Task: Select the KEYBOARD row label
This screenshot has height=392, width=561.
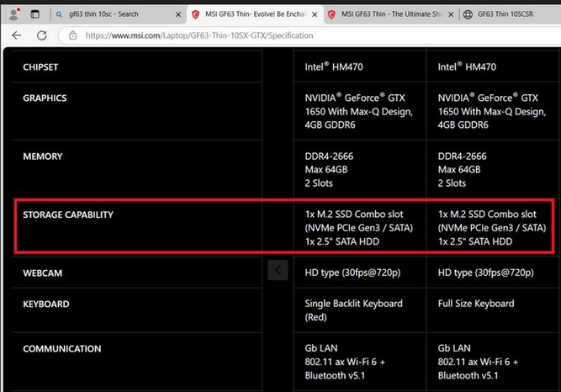Action: tap(46, 304)
